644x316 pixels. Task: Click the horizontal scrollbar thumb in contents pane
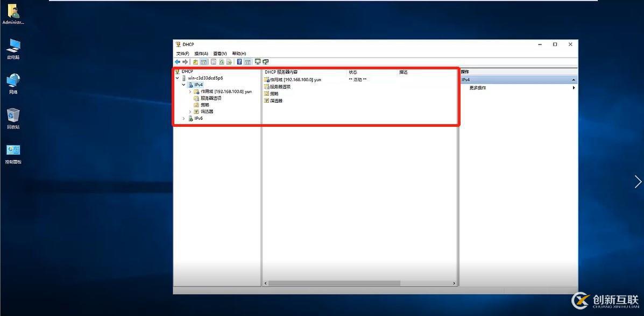tap(334, 283)
